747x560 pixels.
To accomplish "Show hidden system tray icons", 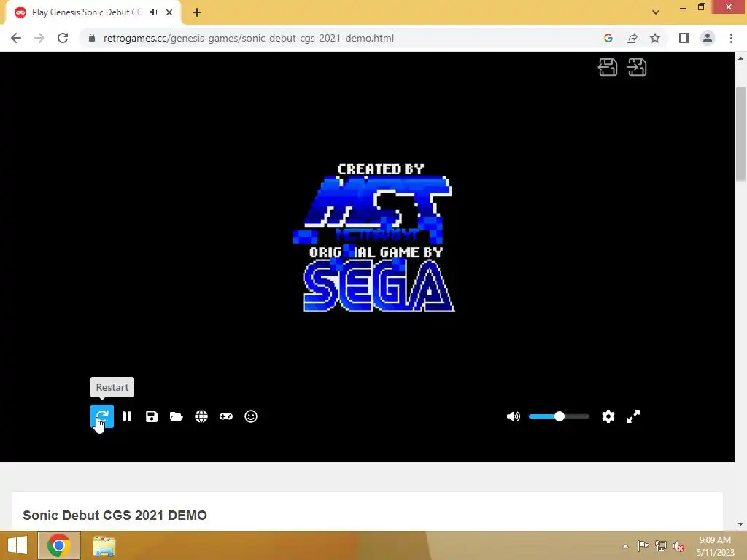I will (625, 546).
